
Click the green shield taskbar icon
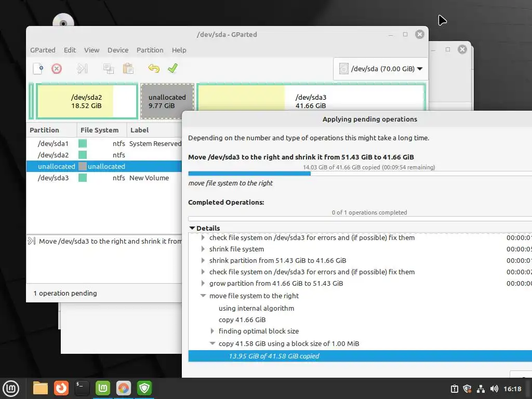(144, 388)
